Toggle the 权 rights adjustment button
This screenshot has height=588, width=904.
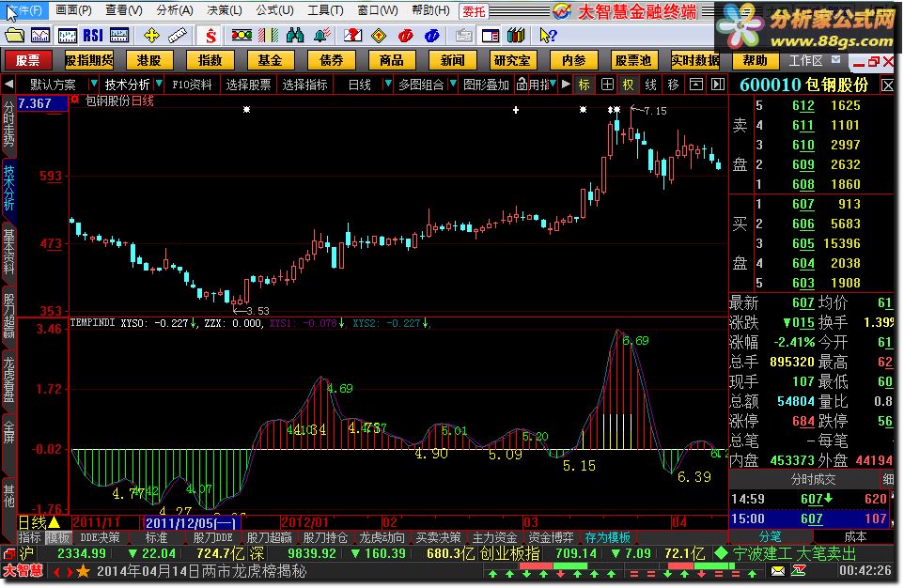click(628, 85)
